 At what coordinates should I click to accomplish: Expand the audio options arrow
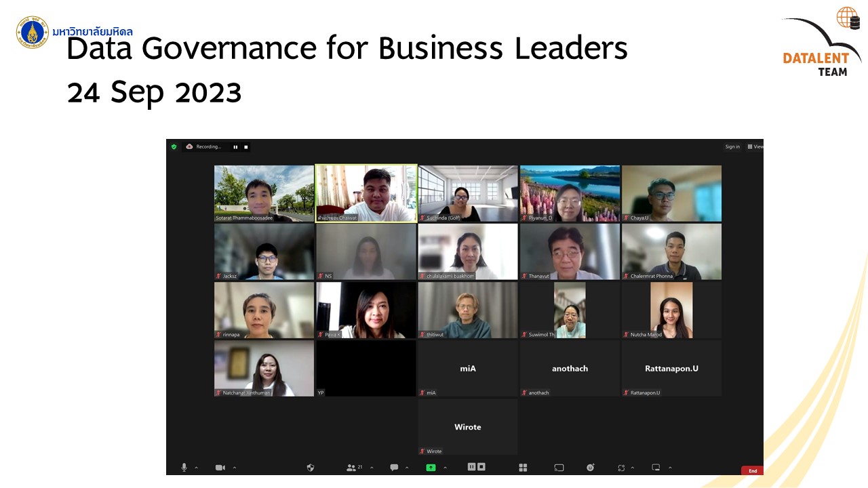[197, 468]
